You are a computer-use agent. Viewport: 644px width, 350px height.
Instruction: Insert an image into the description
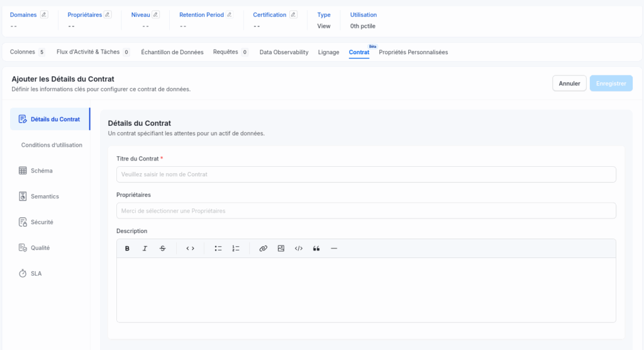281,249
